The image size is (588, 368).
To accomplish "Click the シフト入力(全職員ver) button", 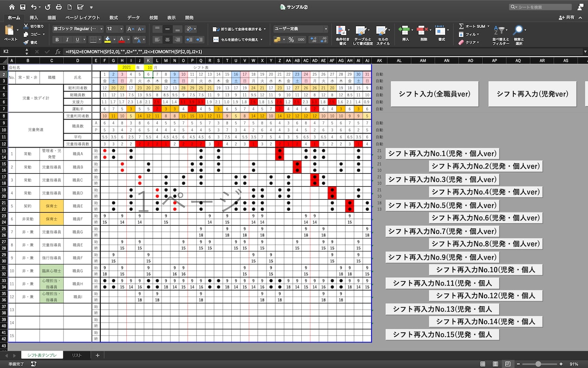I will (435, 94).
